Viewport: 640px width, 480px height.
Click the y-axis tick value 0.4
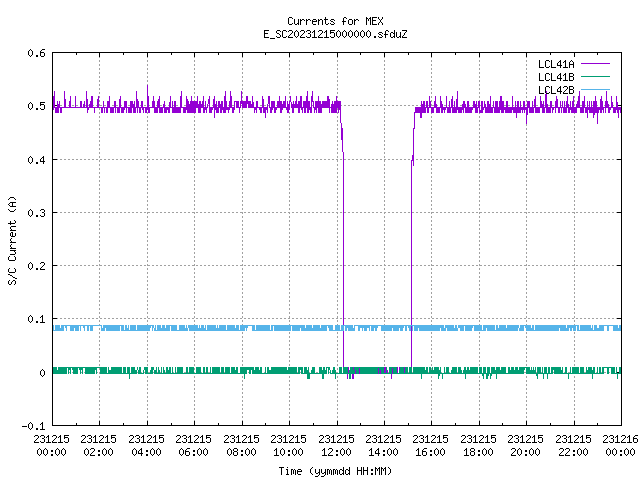pyautogui.click(x=36, y=160)
